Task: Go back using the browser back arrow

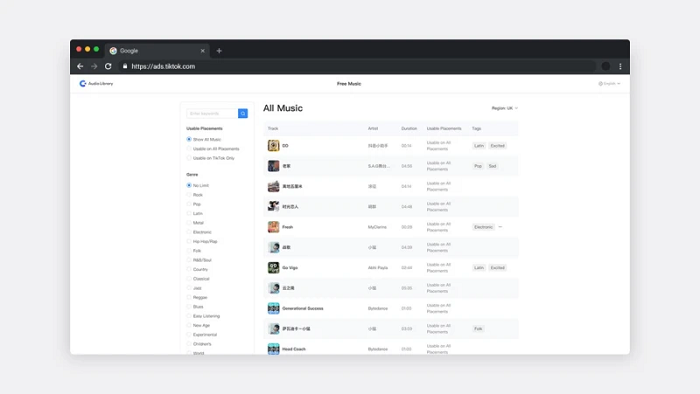Action: click(x=80, y=66)
